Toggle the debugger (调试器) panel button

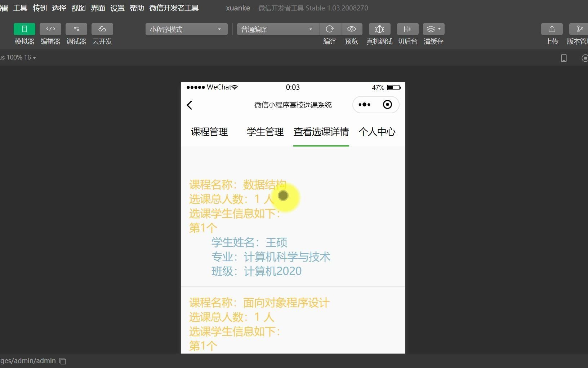coord(76,29)
